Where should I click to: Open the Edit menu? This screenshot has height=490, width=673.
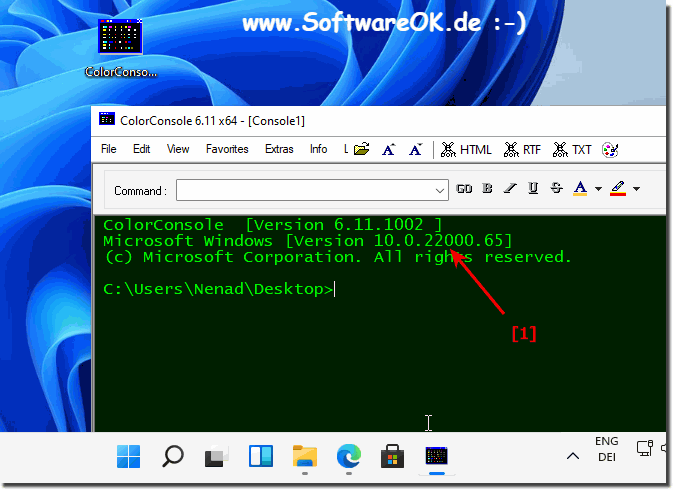[x=141, y=149]
